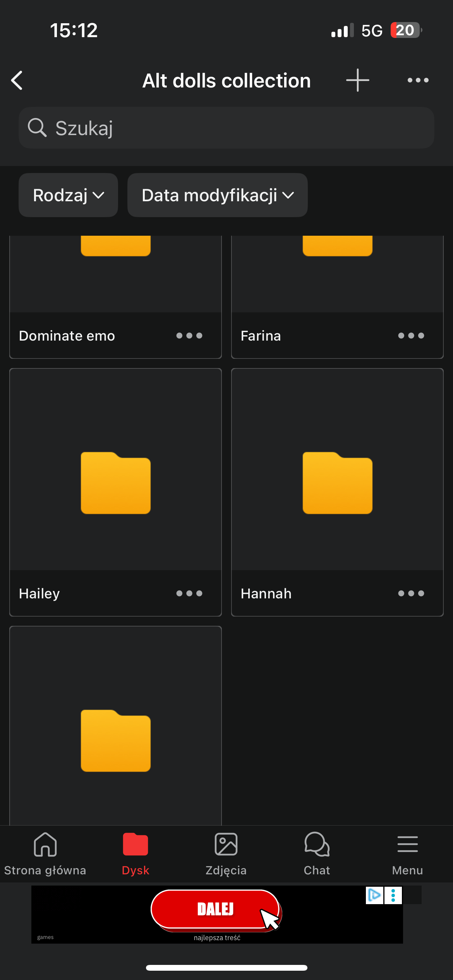
Task: Select the Hannah folder name
Action: [x=266, y=593]
